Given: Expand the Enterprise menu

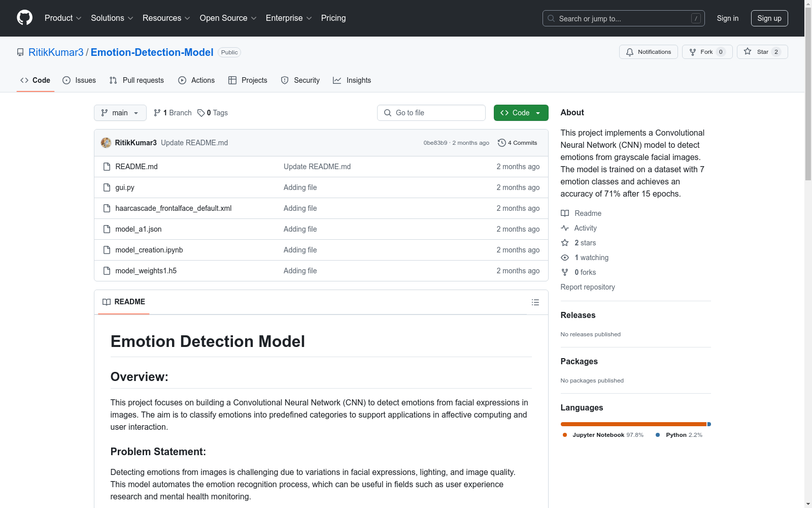Looking at the screenshot, I should tap(289, 18).
